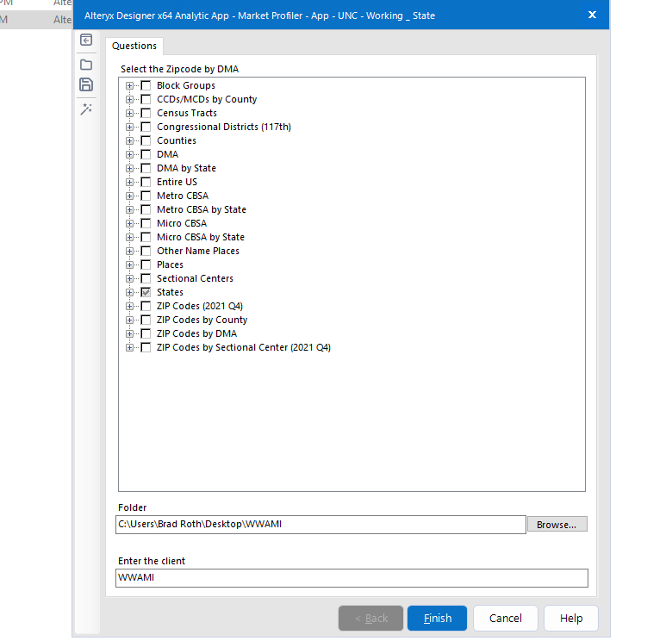Check the Sectional Centers checkbox
Screen dimensions: 672x641
pos(146,278)
